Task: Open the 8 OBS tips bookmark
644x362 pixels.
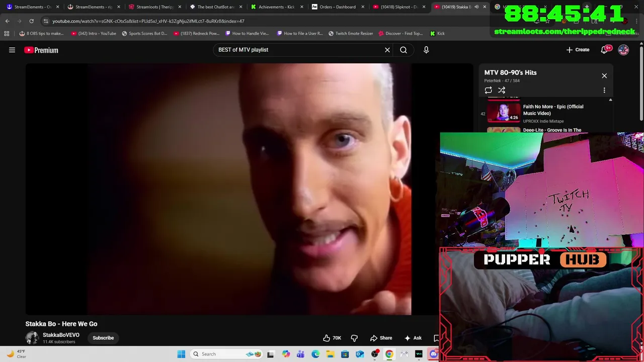Action: [x=41, y=33]
